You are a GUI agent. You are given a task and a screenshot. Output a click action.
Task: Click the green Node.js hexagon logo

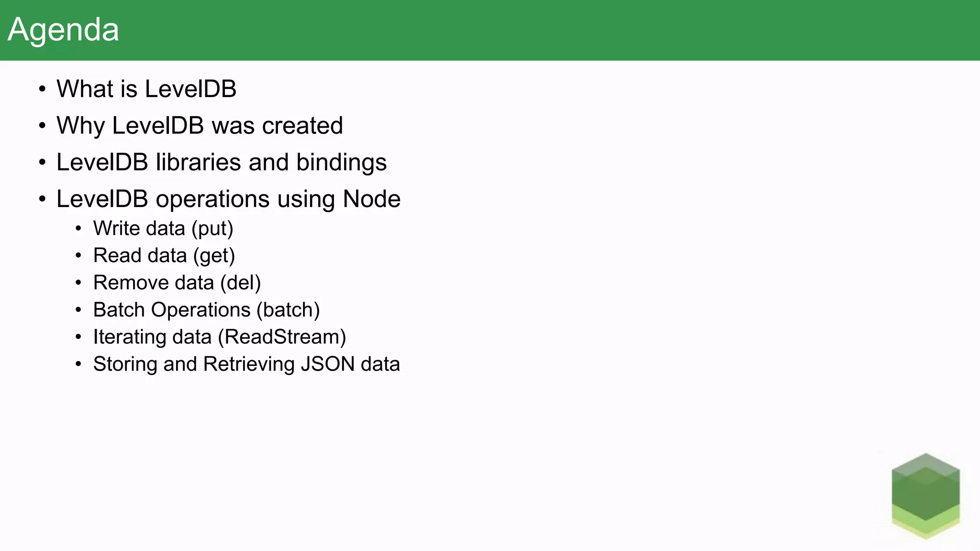[925, 496]
